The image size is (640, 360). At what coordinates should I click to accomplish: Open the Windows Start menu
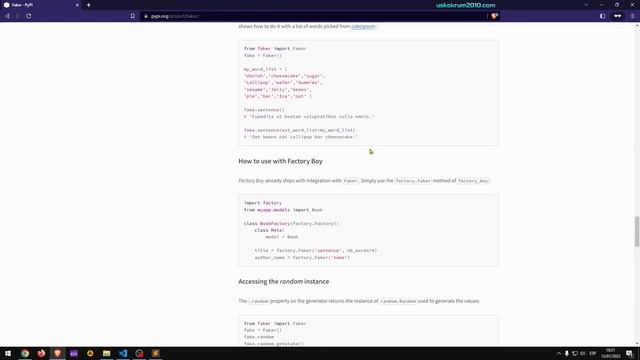point(8,353)
